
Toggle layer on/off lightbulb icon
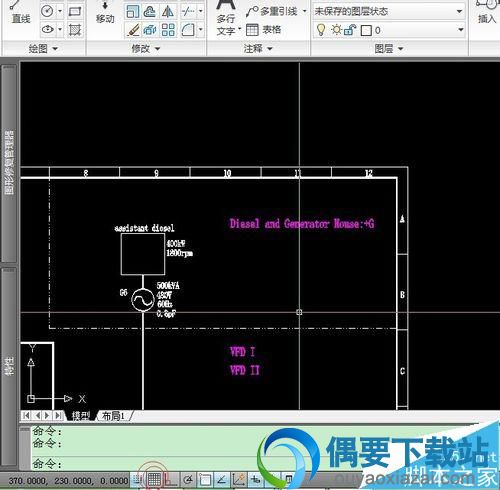[x=320, y=30]
